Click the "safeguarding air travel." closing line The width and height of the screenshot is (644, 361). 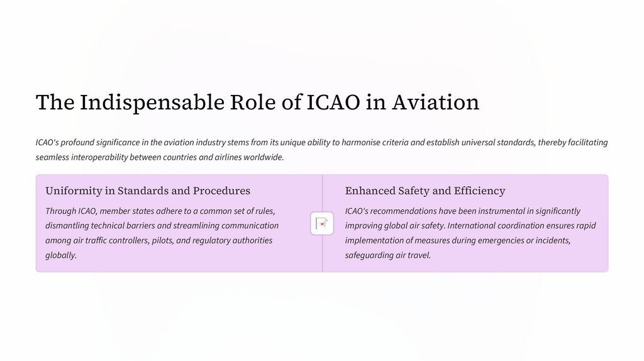click(x=388, y=255)
